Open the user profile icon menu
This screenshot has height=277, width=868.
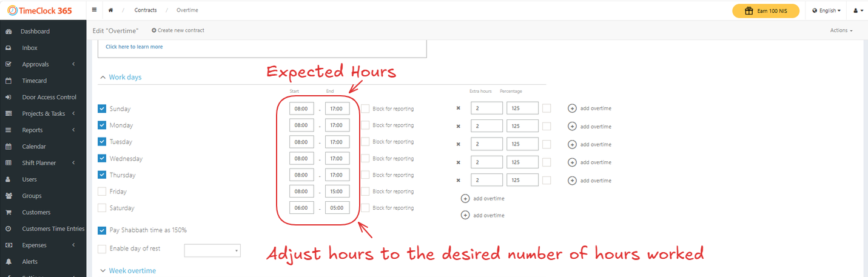[x=857, y=10]
